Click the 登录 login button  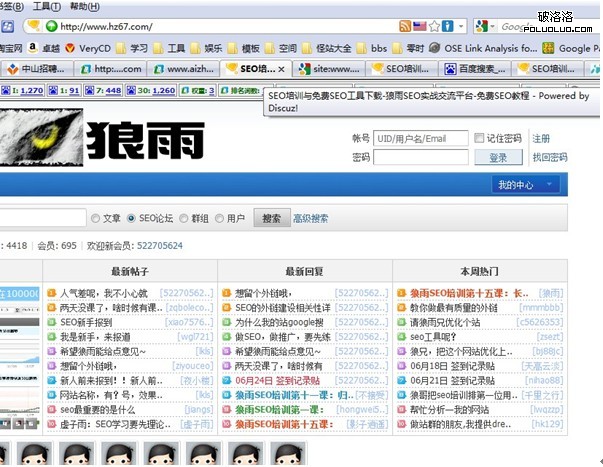(498, 157)
